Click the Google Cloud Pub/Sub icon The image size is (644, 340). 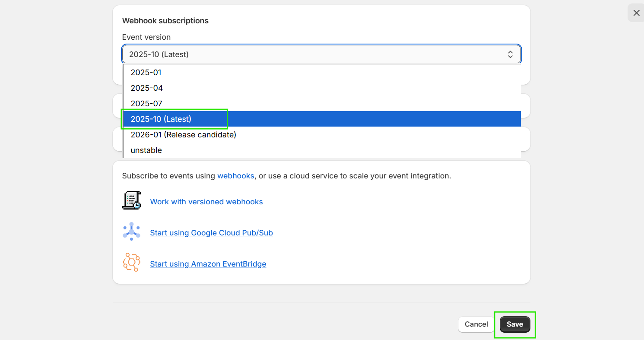point(131,232)
